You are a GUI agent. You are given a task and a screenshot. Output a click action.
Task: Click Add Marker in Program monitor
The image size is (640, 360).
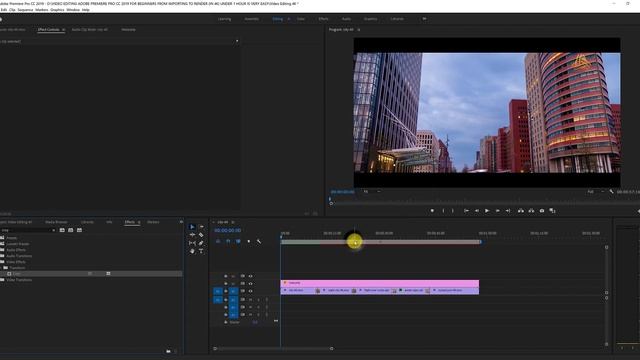click(x=432, y=211)
